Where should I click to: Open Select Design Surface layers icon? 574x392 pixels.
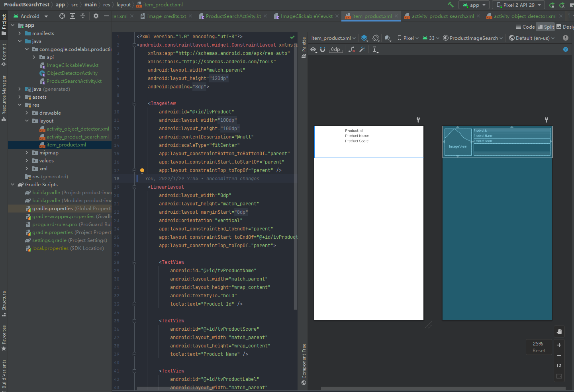tap(364, 38)
